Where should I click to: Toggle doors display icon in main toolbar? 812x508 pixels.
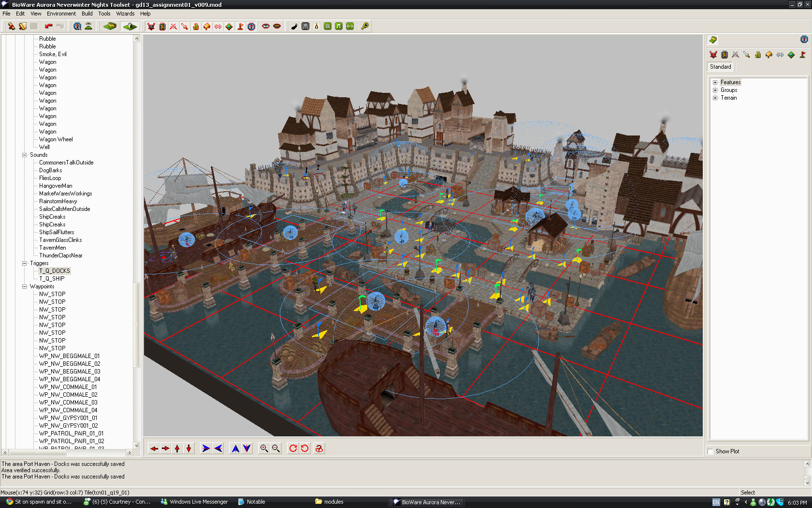162,26
